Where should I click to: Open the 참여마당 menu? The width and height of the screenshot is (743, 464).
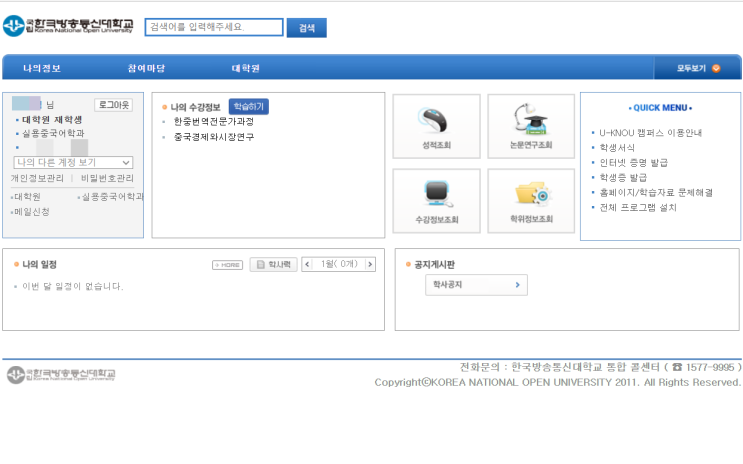[146, 68]
